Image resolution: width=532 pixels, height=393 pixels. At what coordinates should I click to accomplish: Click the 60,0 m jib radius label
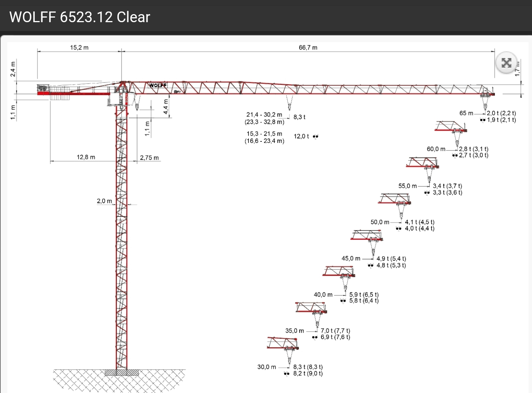pyautogui.click(x=436, y=149)
